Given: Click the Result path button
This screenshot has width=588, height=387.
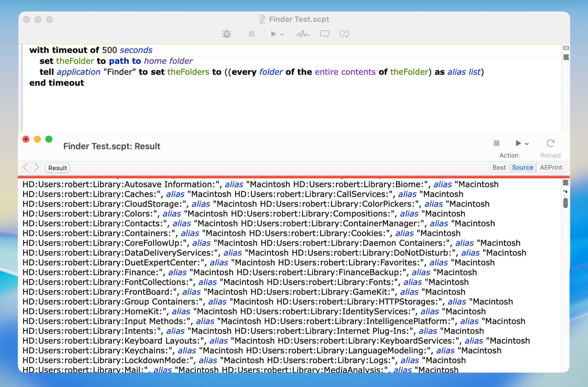Looking at the screenshot, I should 58,168.
